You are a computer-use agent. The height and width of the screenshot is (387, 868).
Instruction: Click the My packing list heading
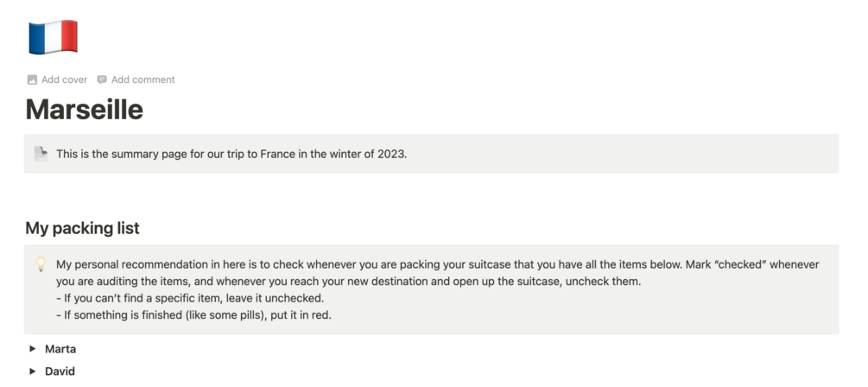[x=82, y=228]
